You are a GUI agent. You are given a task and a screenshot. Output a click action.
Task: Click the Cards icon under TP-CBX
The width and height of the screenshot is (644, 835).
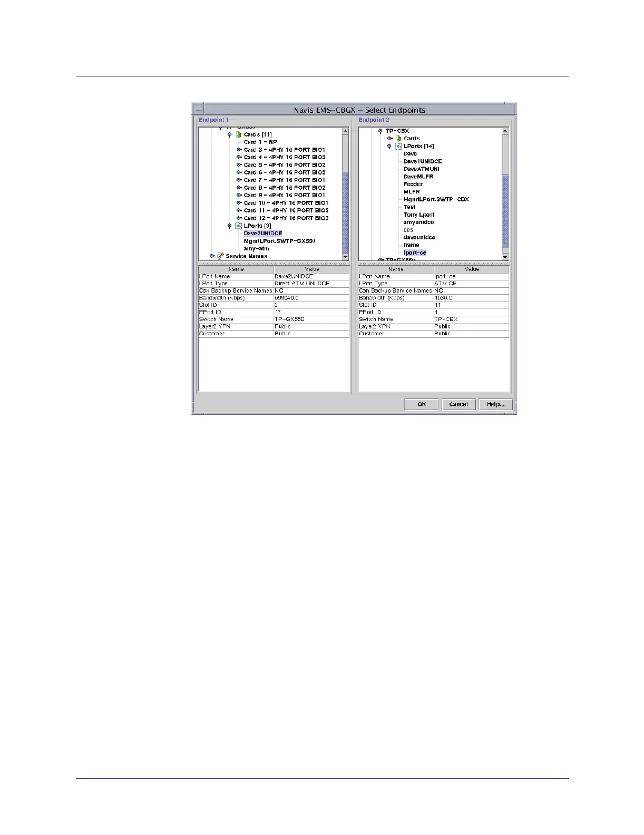398,139
